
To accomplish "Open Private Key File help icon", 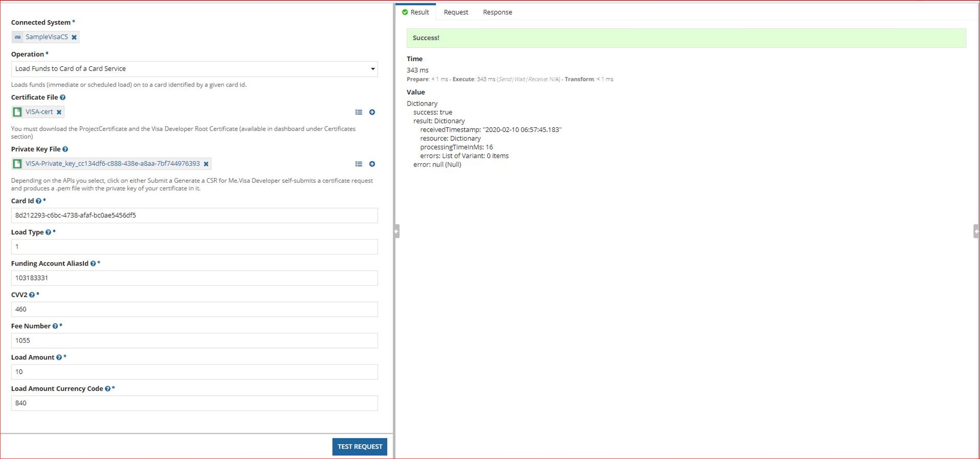I will (65, 149).
